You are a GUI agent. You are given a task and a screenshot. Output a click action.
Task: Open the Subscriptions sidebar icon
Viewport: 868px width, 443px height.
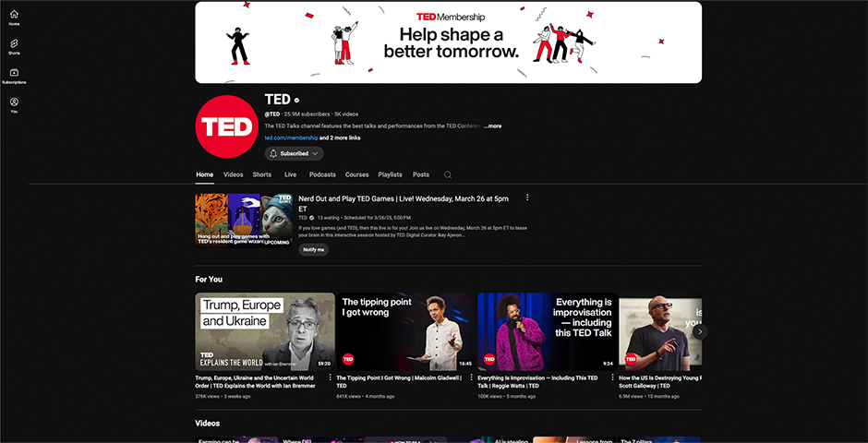coord(14,76)
